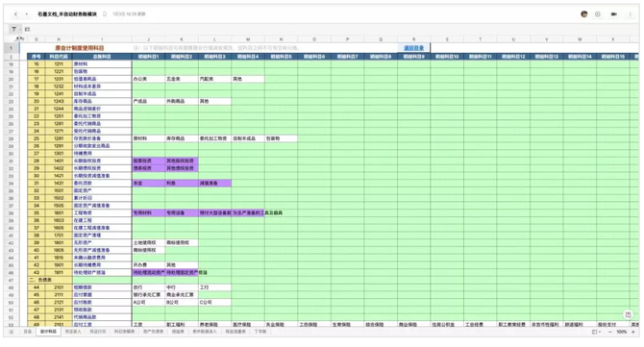Open the dropdown next to back arrow
This screenshot has width=644, height=347.
pyautogui.click(x=26, y=14)
